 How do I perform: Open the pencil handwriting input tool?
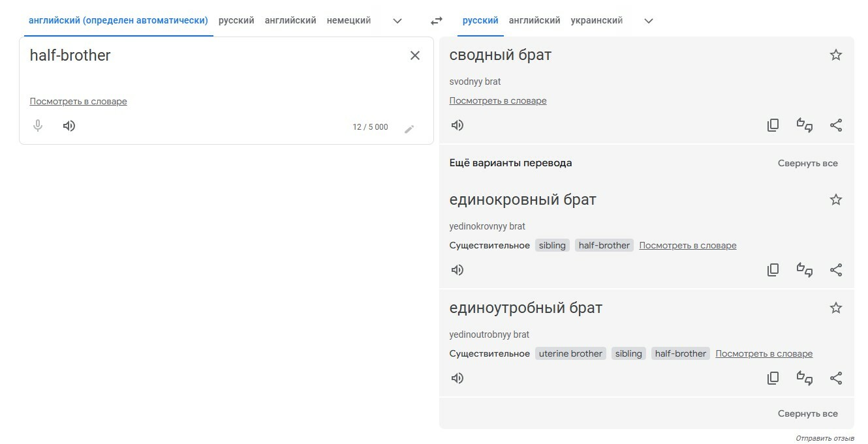point(409,128)
